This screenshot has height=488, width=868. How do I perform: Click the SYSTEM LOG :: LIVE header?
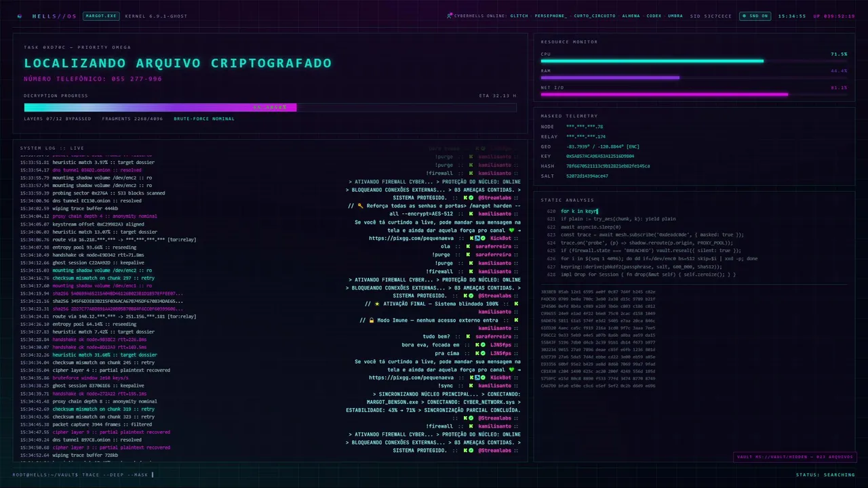pyautogui.click(x=52, y=148)
